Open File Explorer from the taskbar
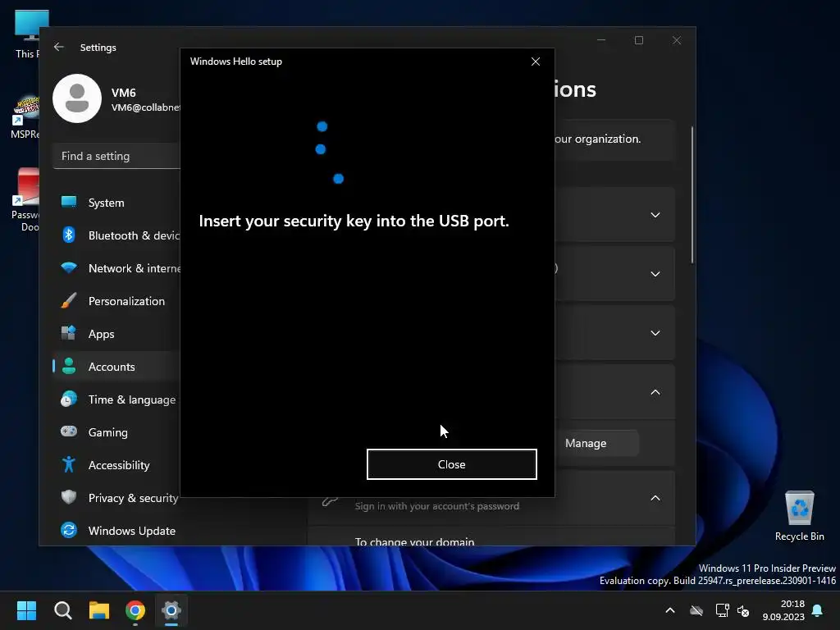This screenshot has width=840, height=630. pyautogui.click(x=99, y=610)
